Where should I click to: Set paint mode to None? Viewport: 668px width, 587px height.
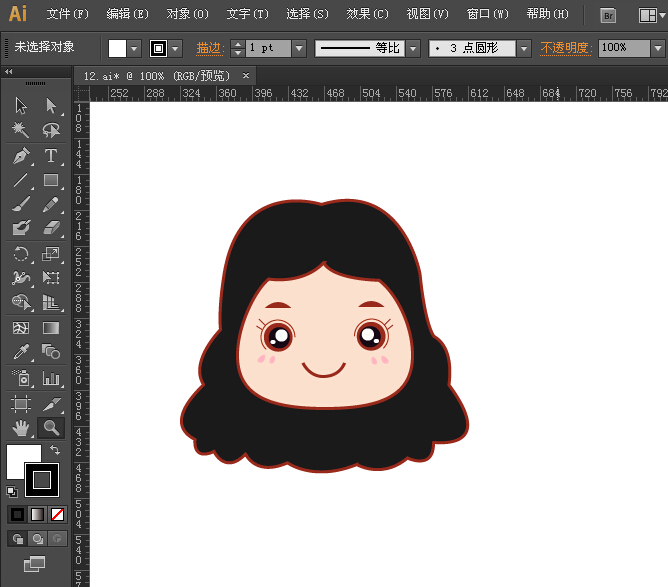click(58, 514)
